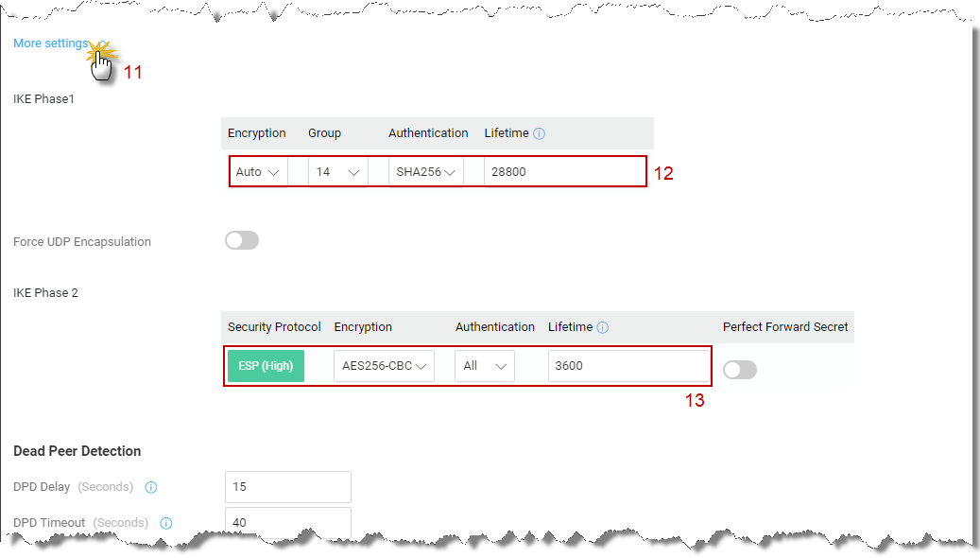Click the IKE Phase1 Lifetime info icon
This screenshot has height=558, width=980.
(539, 133)
